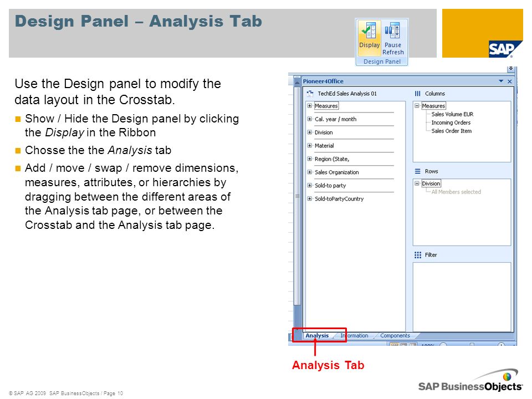
Task: Expand the Measures node in the field list
Action: (x=309, y=105)
